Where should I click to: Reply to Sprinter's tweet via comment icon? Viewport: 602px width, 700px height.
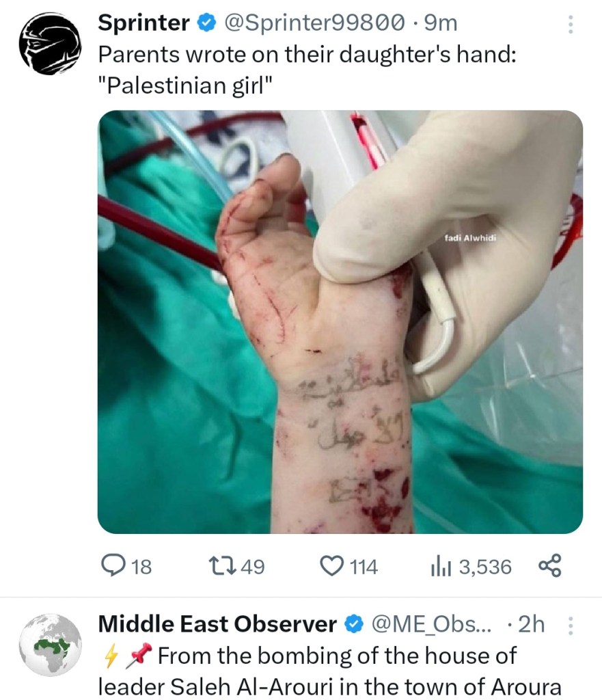tap(113, 565)
